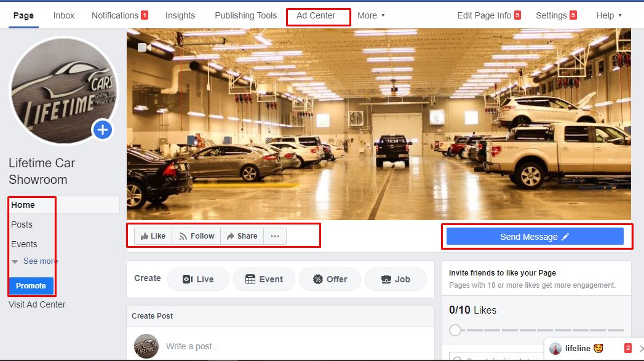Click Invite friends to like your Page
Image resolution: width=644 pixels, height=361 pixels.
click(x=503, y=272)
